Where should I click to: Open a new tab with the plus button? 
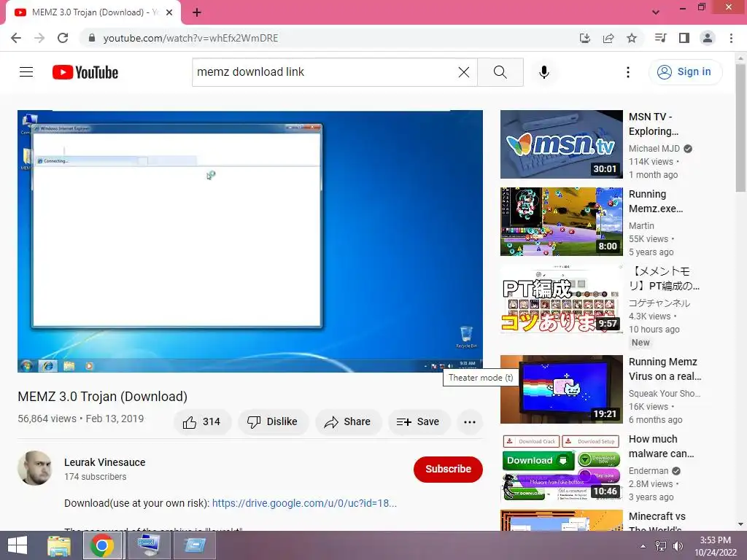[x=197, y=12]
